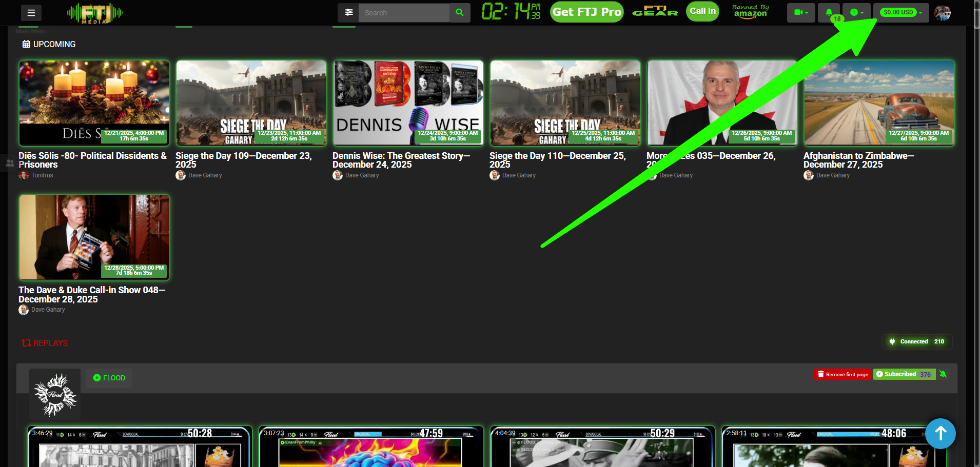Open the FLOOD channel tab

pos(109,378)
